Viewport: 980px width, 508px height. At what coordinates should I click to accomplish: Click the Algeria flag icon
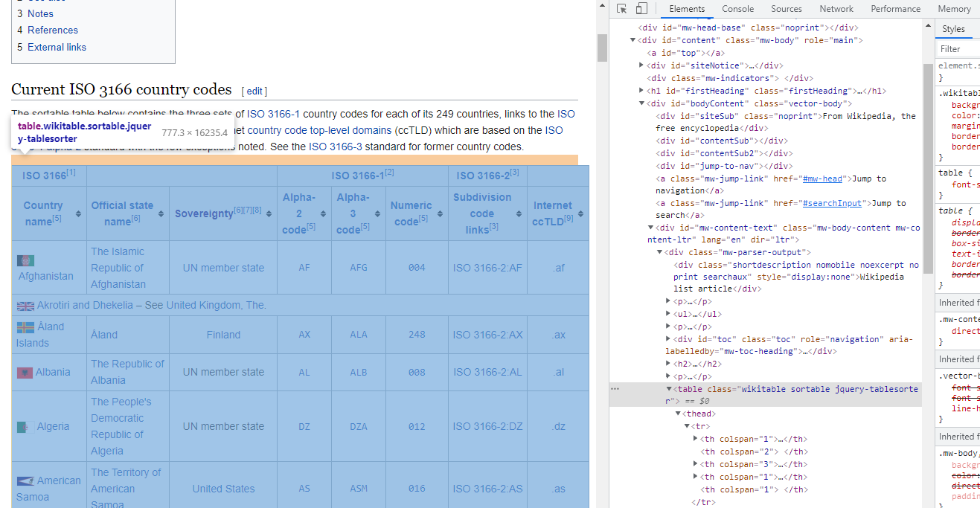25,427
